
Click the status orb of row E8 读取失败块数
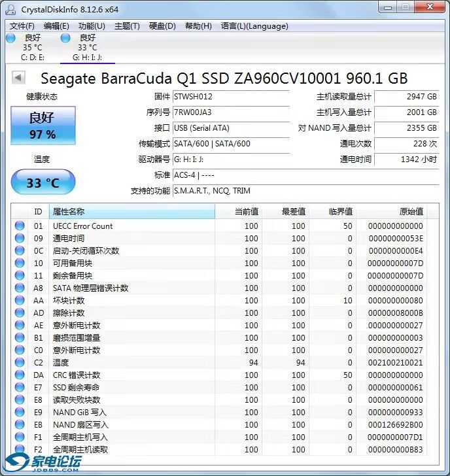point(20,399)
